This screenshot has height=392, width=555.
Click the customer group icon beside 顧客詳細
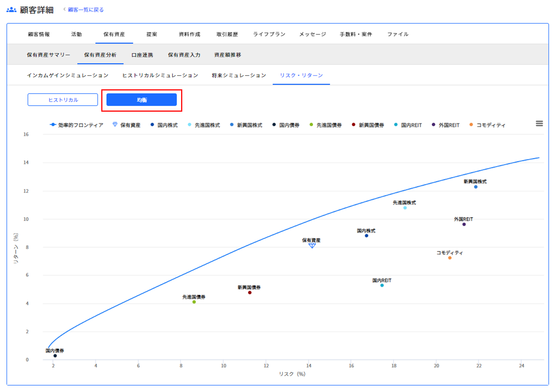[x=11, y=10]
